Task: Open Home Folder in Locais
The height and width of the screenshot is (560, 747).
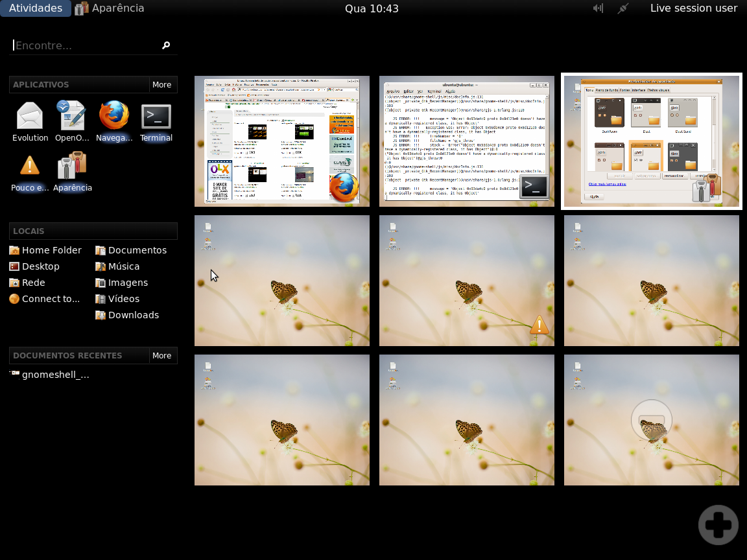Action: [x=45, y=250]
